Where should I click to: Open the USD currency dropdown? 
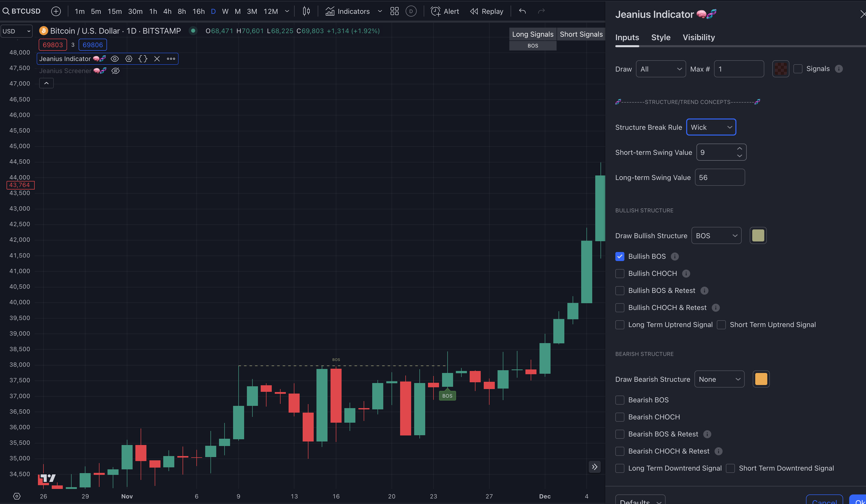16,31
